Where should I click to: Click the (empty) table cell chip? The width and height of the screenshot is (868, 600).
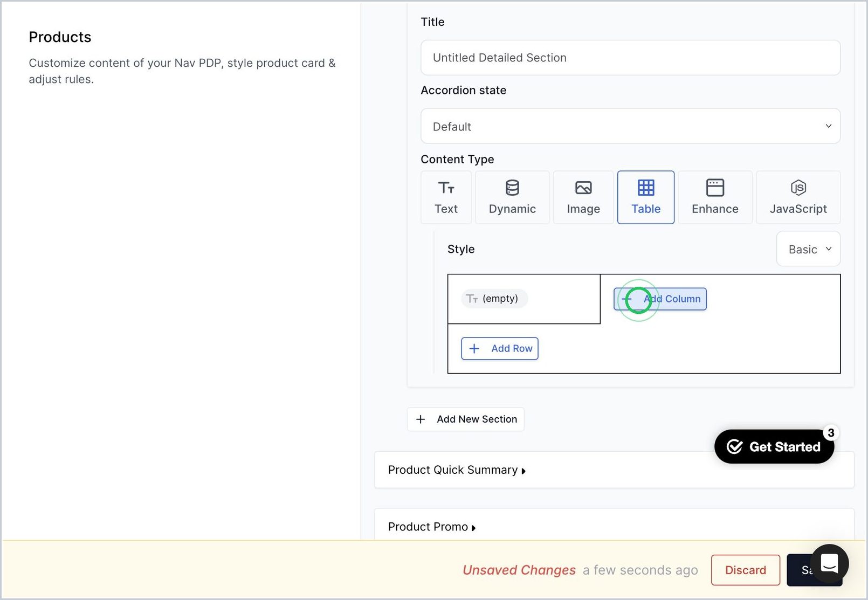click(494, 299)
